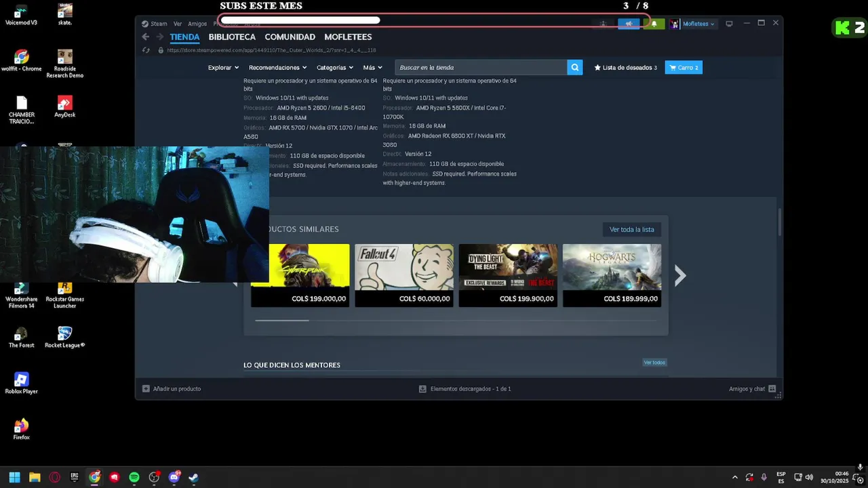Open the Ver menu
Viewport: 868px width, 488px height.
point(178,24)
